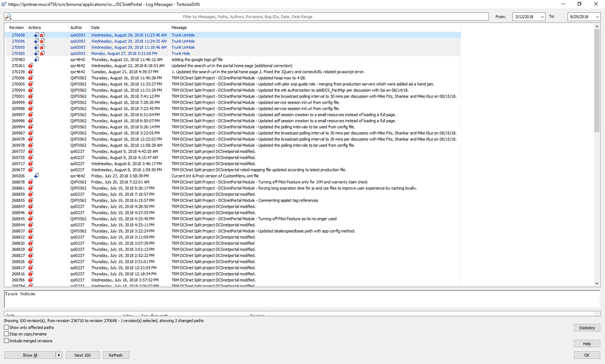
Task: Click the modified icon in revision 270261 row
Action: [30, 65]
